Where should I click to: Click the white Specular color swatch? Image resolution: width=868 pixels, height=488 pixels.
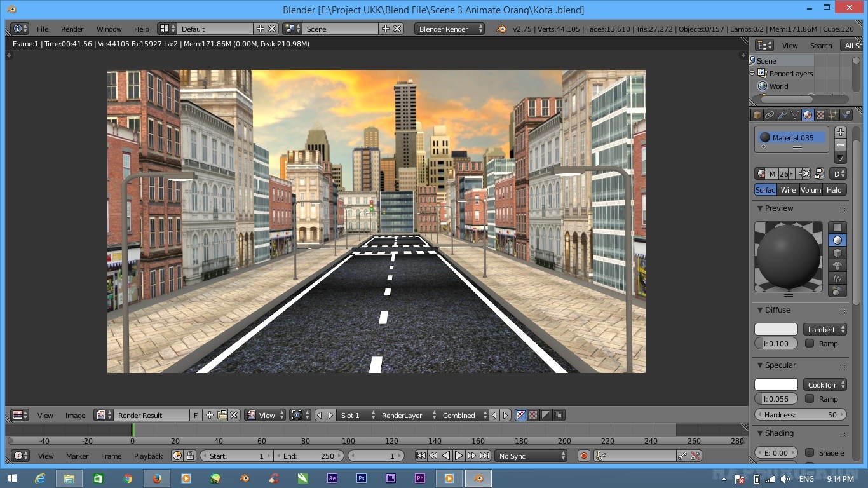tap(776, 384)
